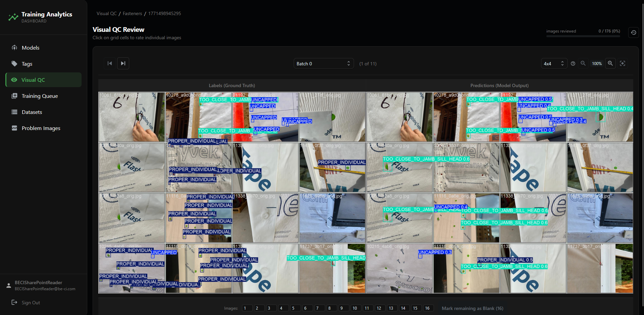Image resolution: width=644 pixels, height=315 pixels.
Task: Go to the Datasets page
Action: pos(44,112)
